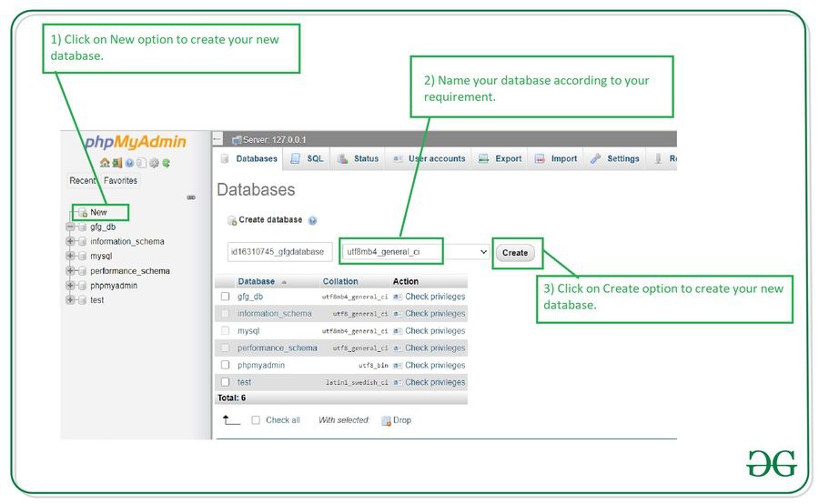Open the utf8mb4_general_ci collation dropdown

(x=415, y=252)
